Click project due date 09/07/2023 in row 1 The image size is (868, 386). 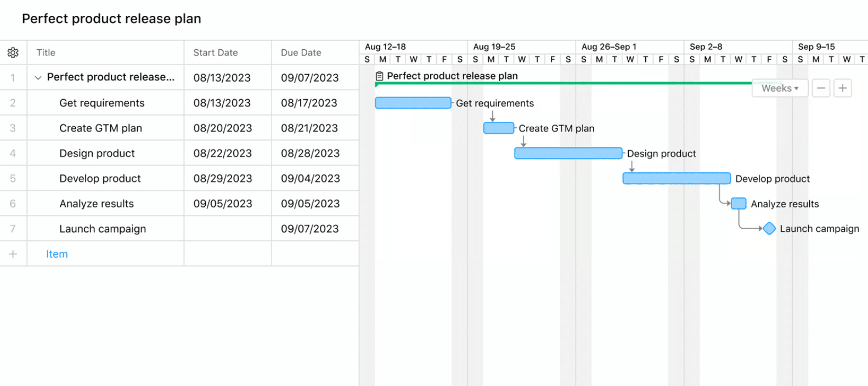(315, 78)
